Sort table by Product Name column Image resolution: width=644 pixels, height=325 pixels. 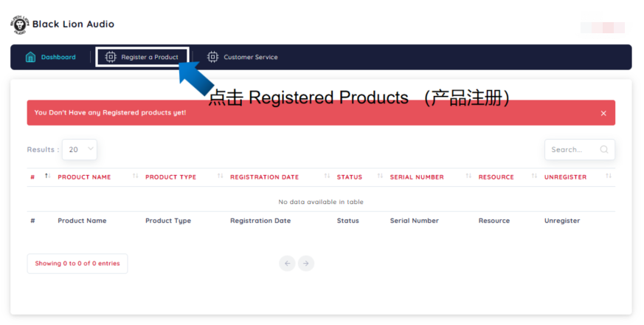coord(84,177)
